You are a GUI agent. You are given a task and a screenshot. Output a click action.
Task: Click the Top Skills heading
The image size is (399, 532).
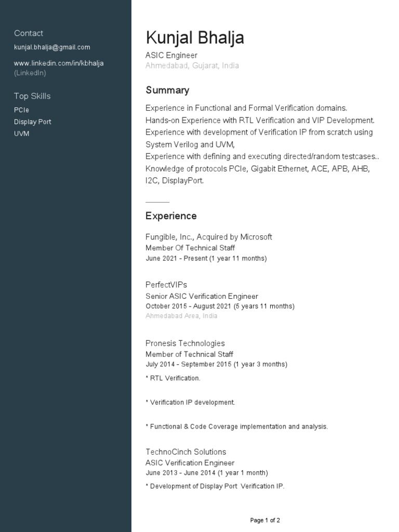point(32,96)
